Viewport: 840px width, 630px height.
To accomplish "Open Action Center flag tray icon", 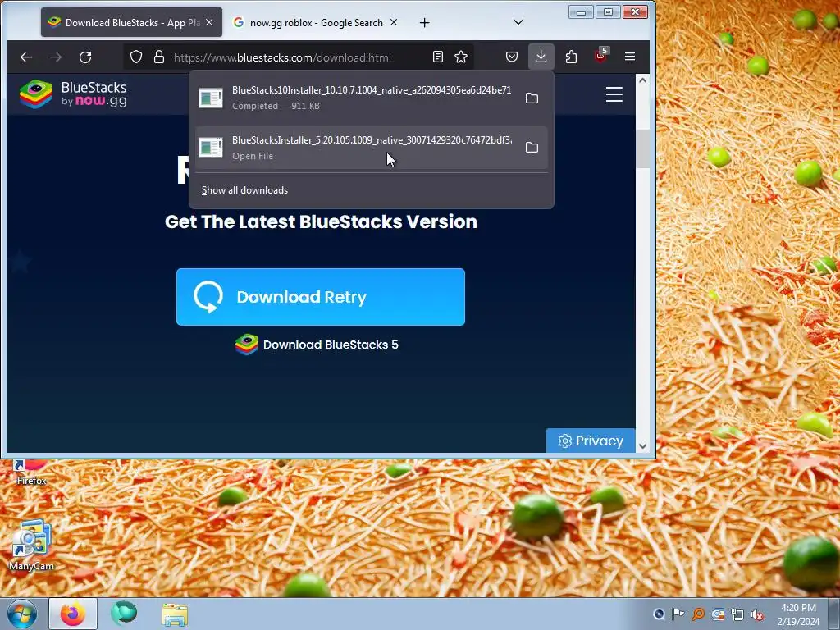I will (678, 614).
